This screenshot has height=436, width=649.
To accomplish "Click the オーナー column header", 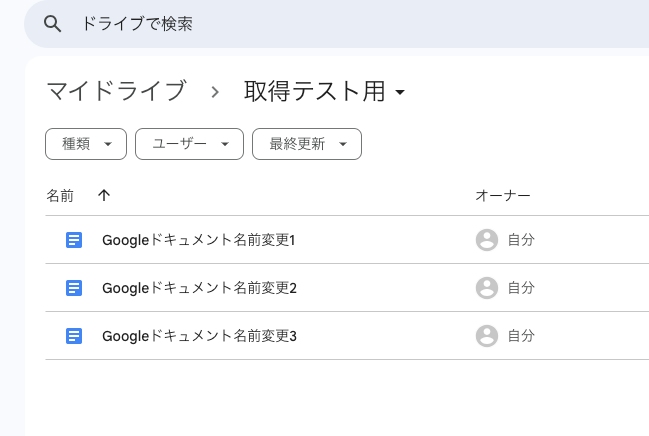I will pyautogui.click(x=502, y=196).
